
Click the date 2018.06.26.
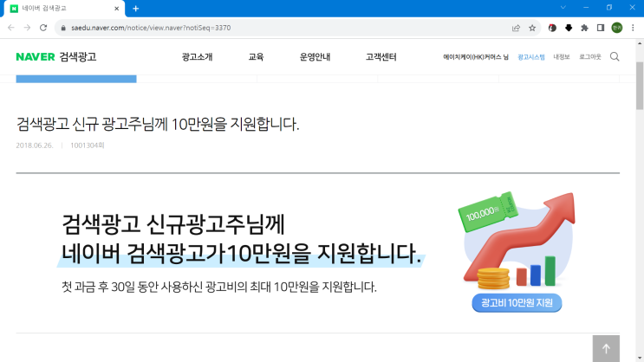click(x=35, y=145)
